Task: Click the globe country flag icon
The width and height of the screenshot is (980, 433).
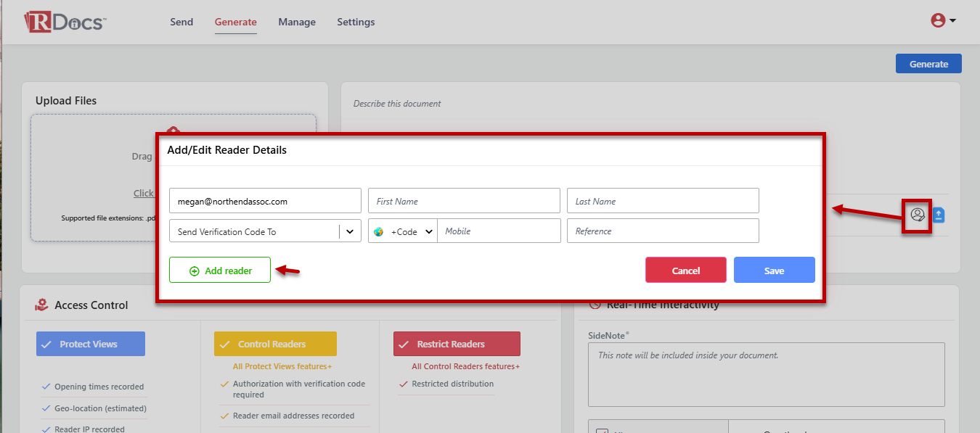Action: [x=379, y=232]
